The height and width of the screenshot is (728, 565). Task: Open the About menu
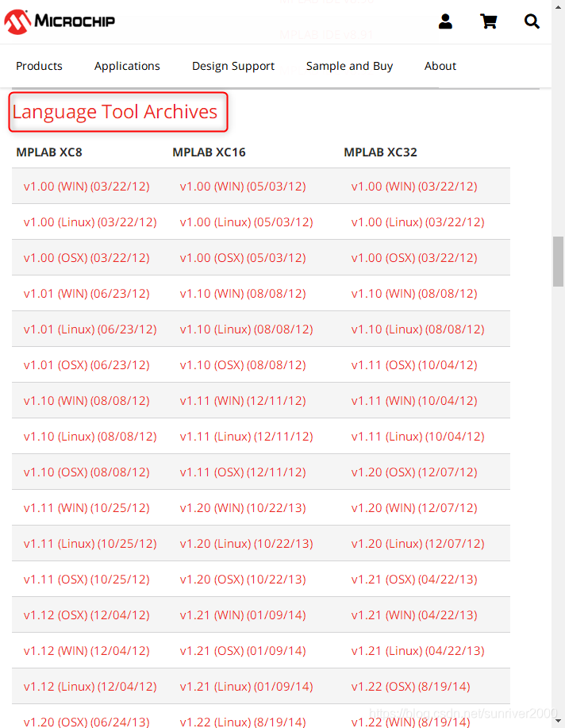click(x=440, y=66)
